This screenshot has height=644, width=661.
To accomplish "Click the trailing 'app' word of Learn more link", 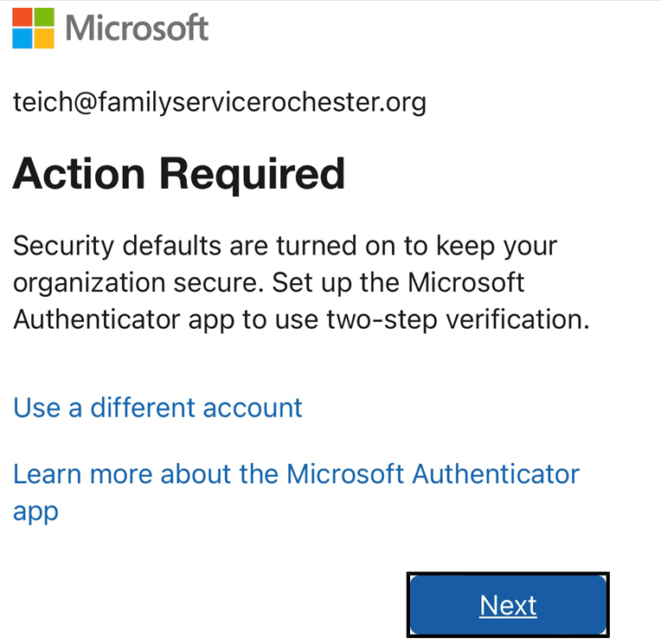I will pyautogui.click(x=35, y=511).
